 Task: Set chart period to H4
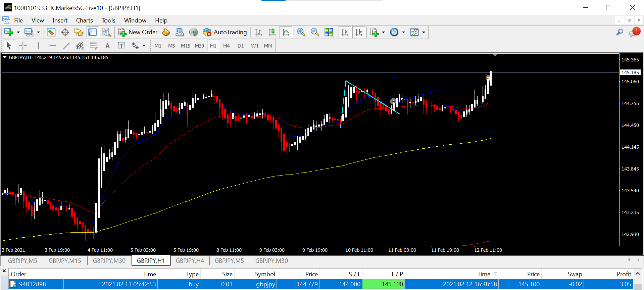[227, 46]
